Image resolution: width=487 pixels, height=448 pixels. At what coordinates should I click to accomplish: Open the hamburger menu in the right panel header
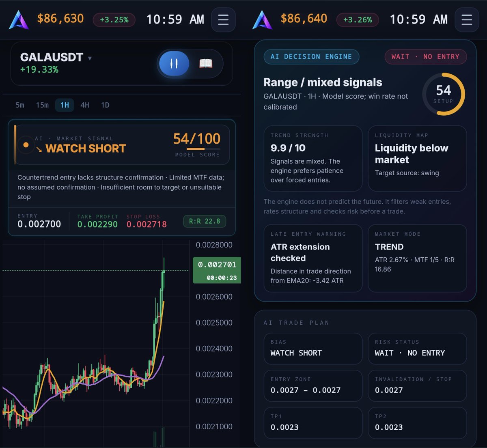467,19
